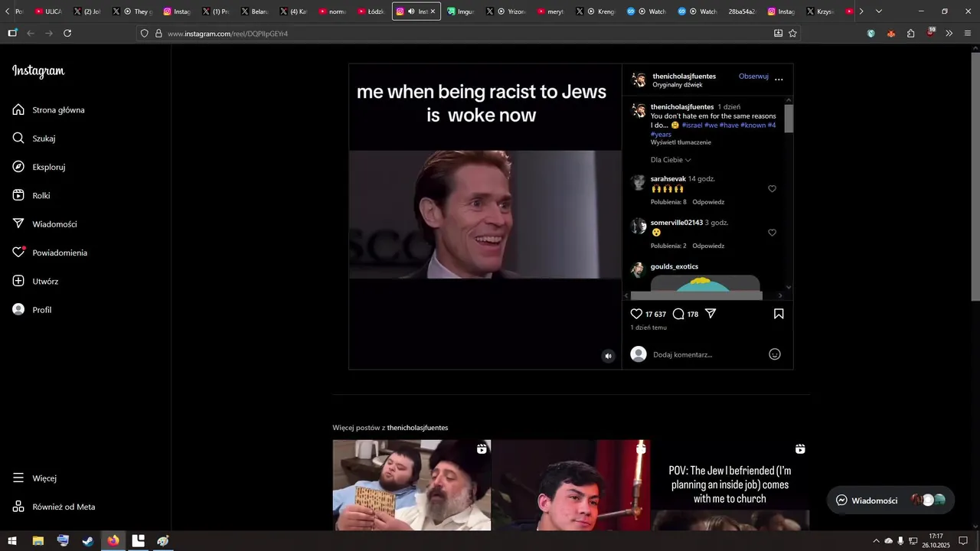The width and height of the screenshot is (980, 551).
Task: Open Steam from the taskbar
Action: click(x=88, y=541)
